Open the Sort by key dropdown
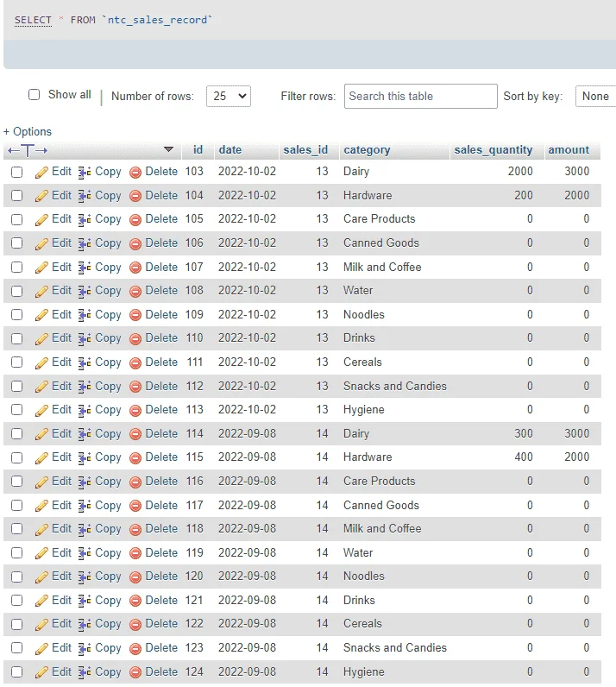This screenshot has width=616, height=687. tap(595, 96)
